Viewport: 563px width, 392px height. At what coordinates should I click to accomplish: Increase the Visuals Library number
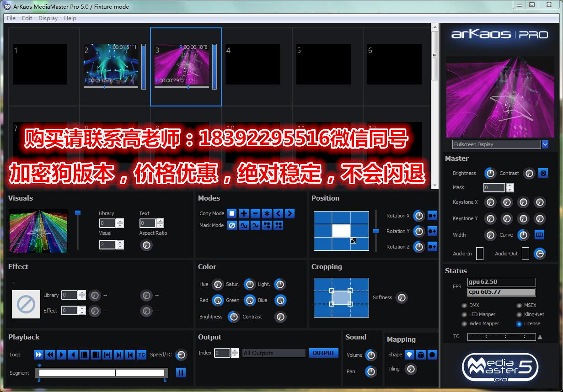point(120,221)
